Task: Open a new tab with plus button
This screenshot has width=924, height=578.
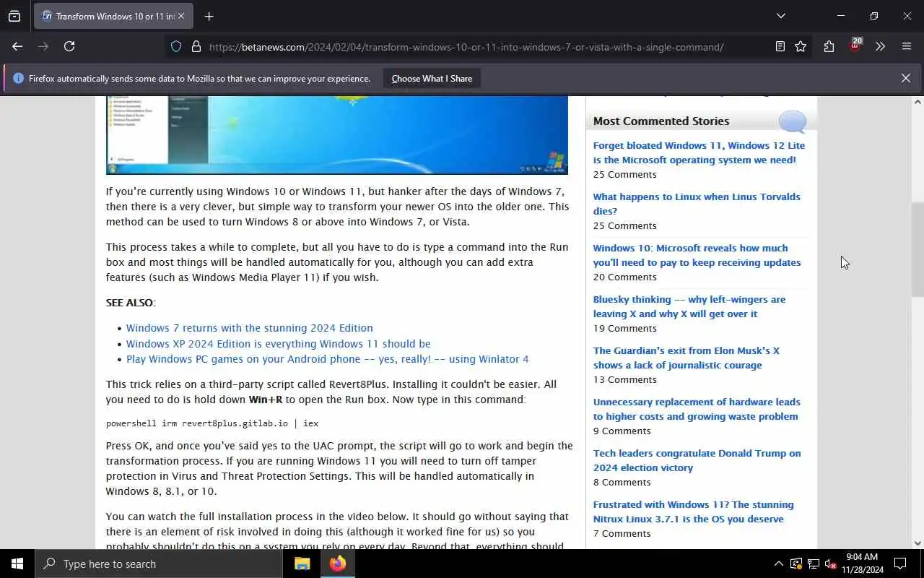Action: pyautogui.click(x=209, y=16)
